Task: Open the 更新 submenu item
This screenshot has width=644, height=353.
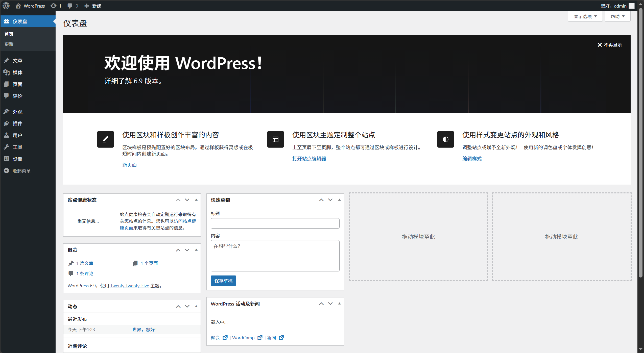Action: coord(9,44)
